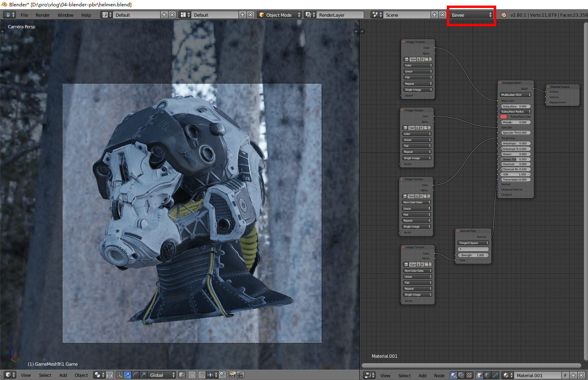
Task: Unlink Material.001 with X button
Action: tap(581, 375)
